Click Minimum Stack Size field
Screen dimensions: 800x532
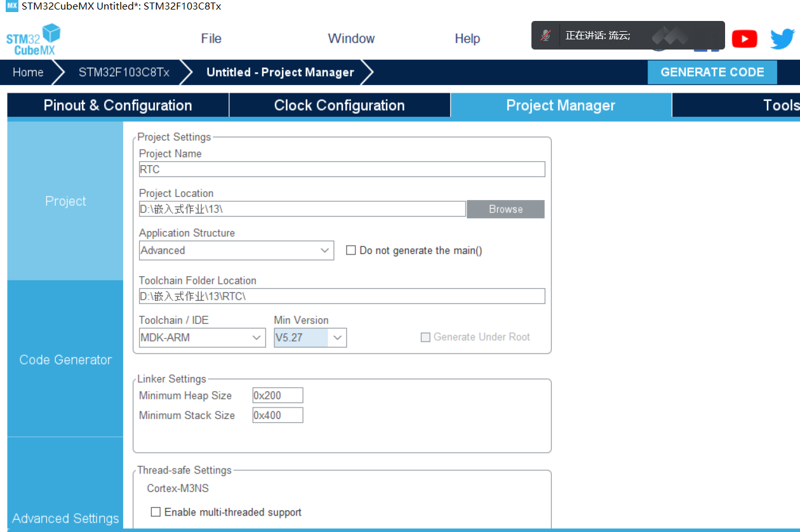pyautogui.click(x=277, y=415)
